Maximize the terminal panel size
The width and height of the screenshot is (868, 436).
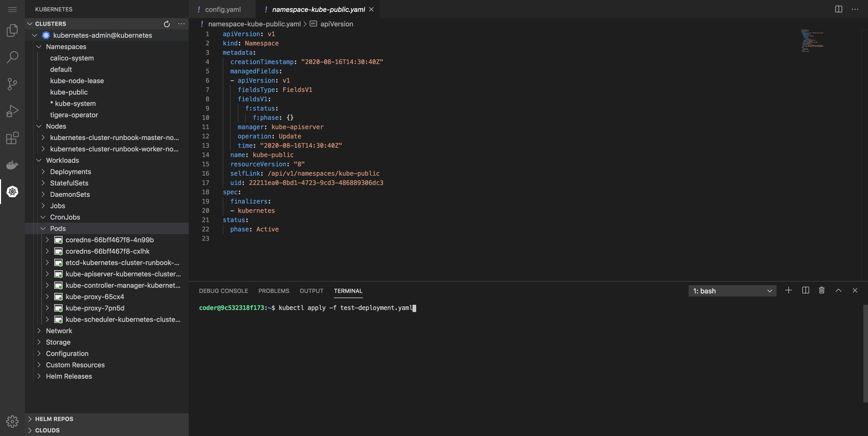pos(838,290)
